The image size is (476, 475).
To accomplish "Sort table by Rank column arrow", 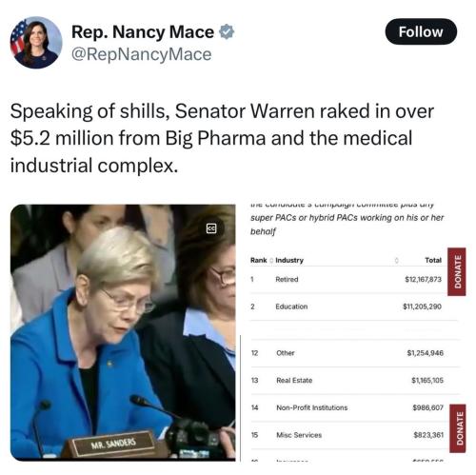I will [x=271, y=261].
